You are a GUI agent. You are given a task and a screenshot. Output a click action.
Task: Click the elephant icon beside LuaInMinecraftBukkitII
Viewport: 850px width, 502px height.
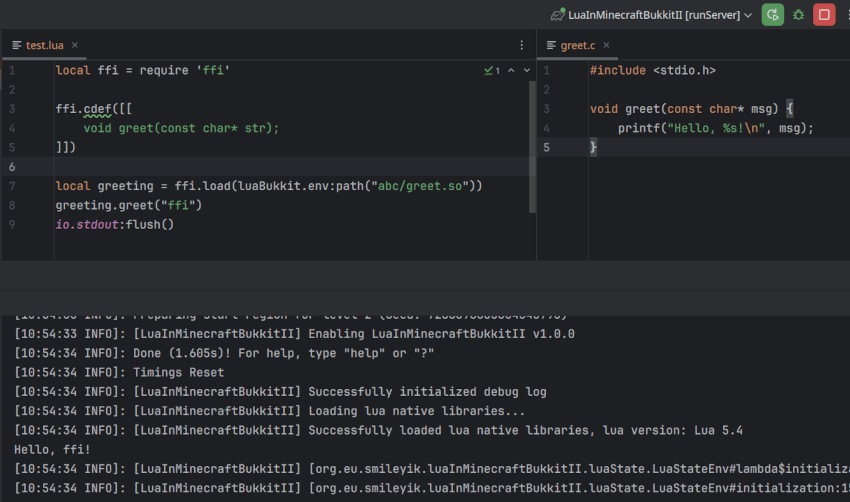tap(558, 15)
